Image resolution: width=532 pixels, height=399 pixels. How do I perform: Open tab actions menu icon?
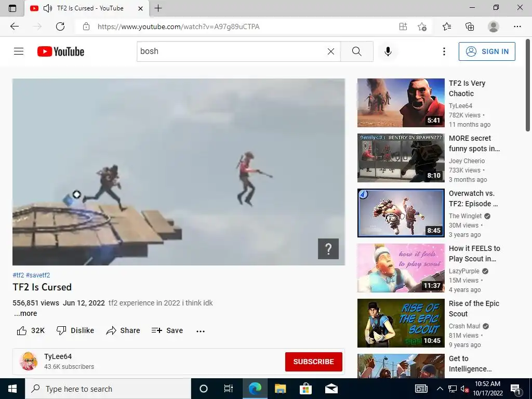point(12,8)
